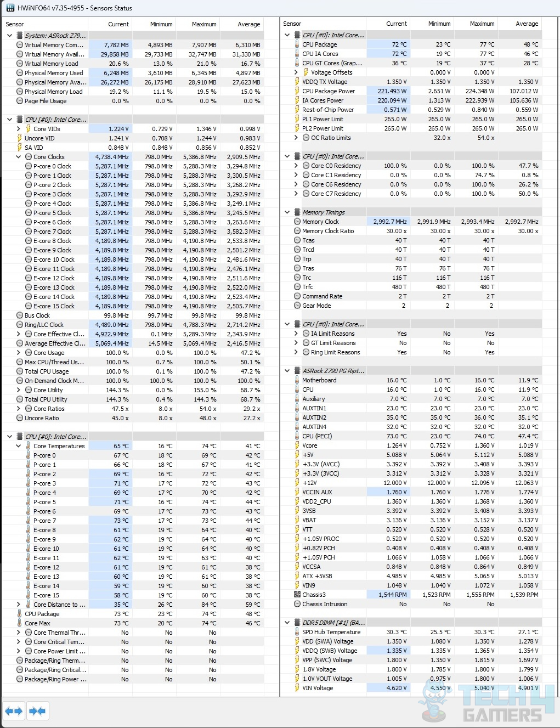Click the thermometer icon beside Motherboard
Viewport: 560px width, 728px height.
point(297,380)
